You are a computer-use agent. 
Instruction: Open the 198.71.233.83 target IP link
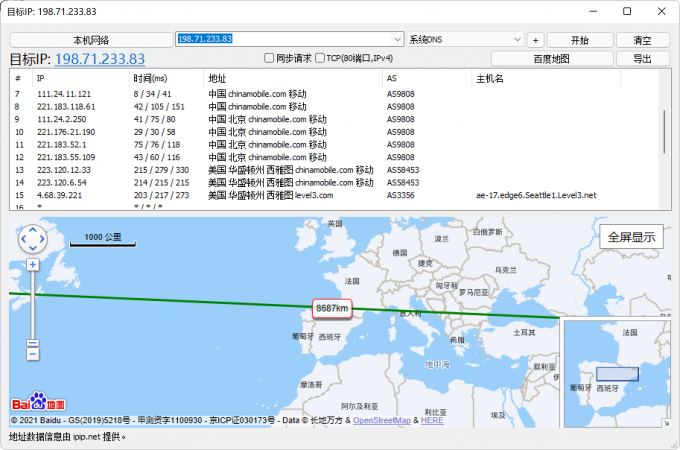coord(100,59)
